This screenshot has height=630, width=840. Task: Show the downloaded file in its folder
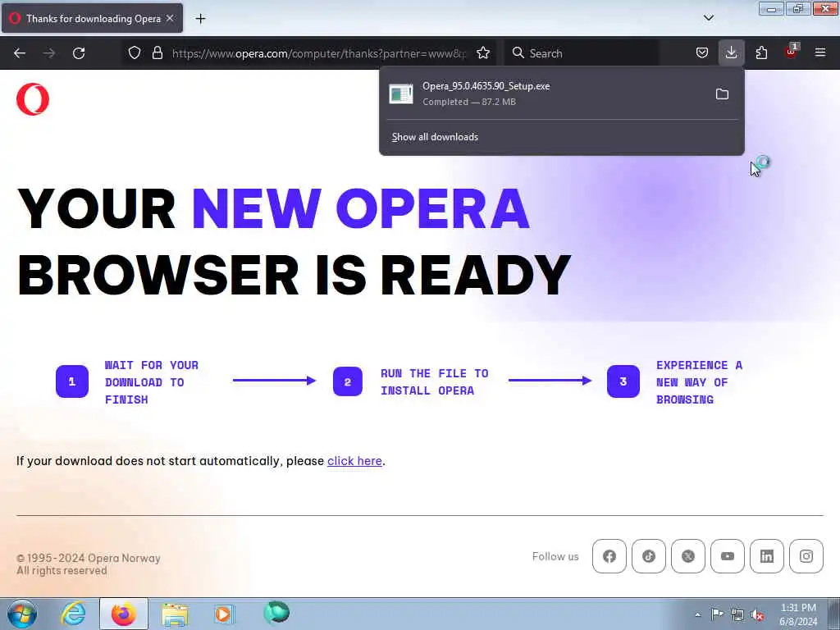[722, 94]
